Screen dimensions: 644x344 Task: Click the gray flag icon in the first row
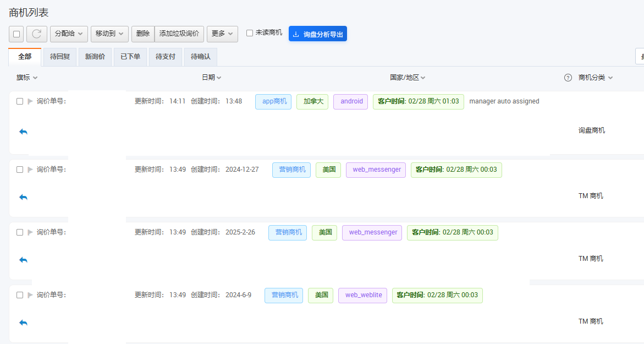click(30, 101)
